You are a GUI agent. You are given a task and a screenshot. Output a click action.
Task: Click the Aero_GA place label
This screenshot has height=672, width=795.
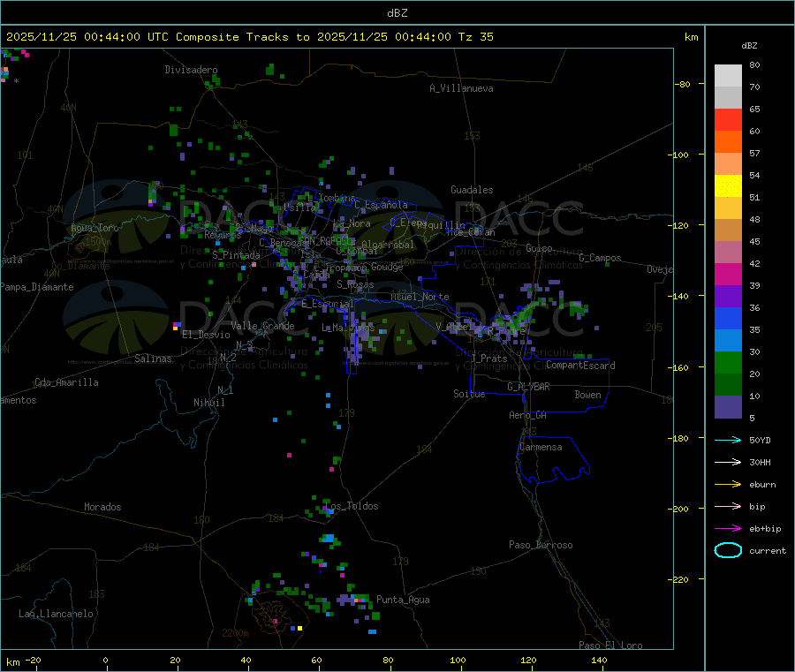[x=528, y=415]
